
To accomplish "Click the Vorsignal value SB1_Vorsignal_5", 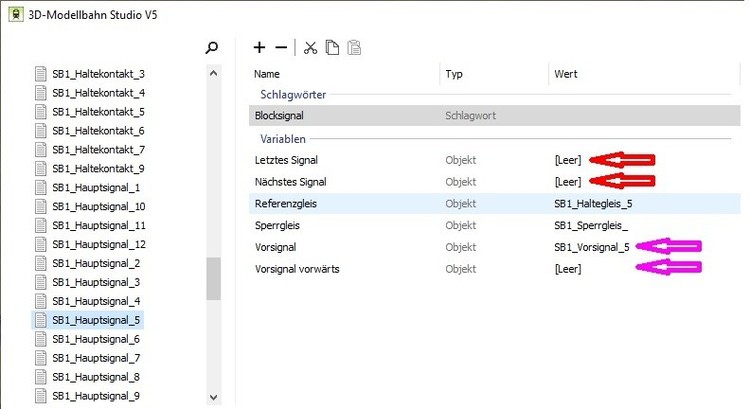I will pos(592,247).
